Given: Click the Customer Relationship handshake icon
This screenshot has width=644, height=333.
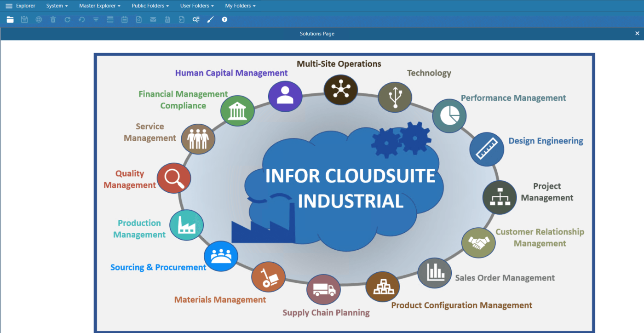Looking at the screenshot, I should point(478,242).
